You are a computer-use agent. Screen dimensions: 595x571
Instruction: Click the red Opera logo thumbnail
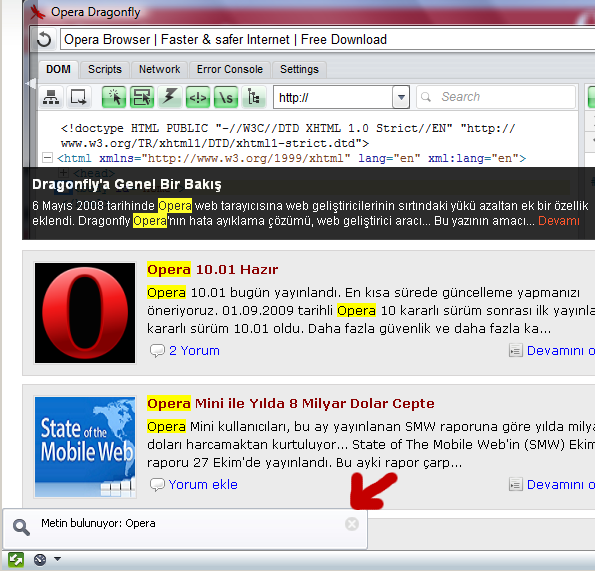(85, 313)
